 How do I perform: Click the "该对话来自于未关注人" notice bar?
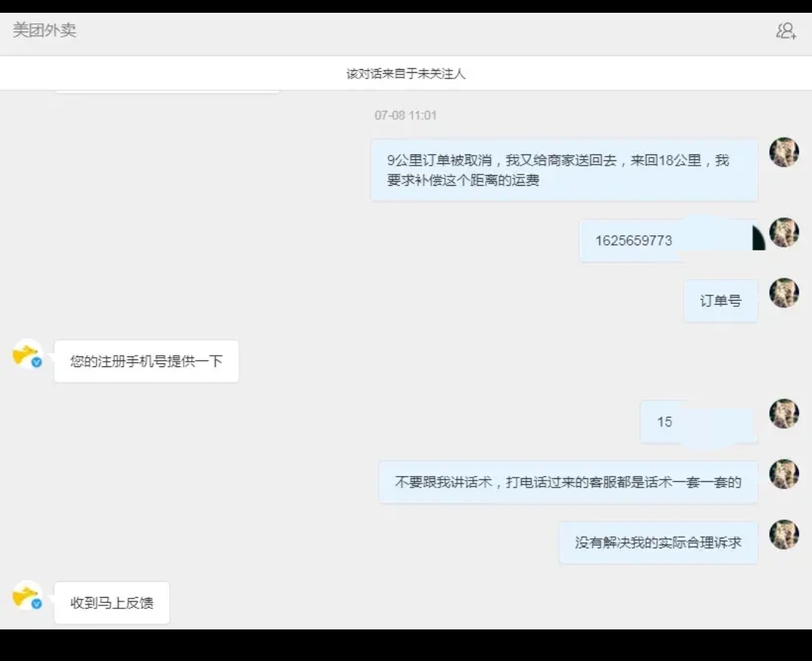pos(406,73)
